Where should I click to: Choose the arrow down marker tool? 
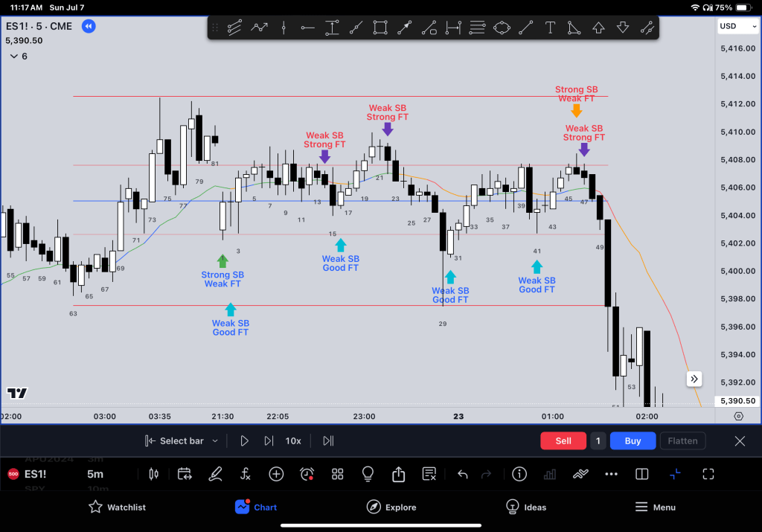623,28
